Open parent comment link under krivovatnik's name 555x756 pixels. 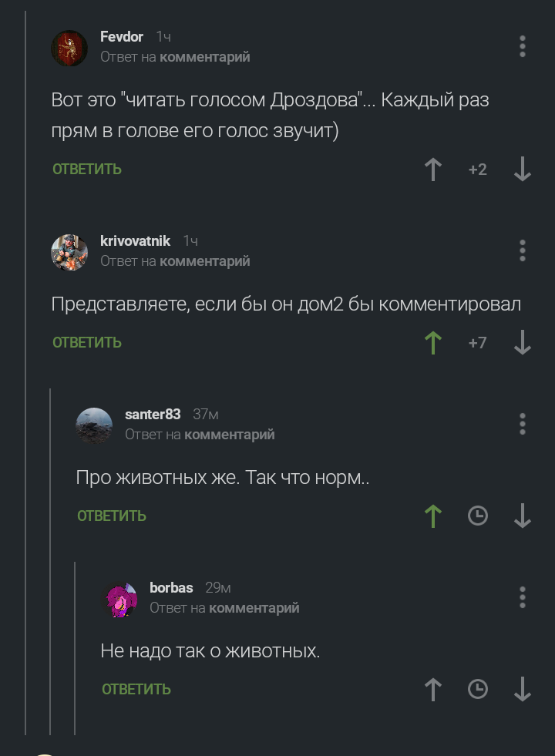click(204, 260)
